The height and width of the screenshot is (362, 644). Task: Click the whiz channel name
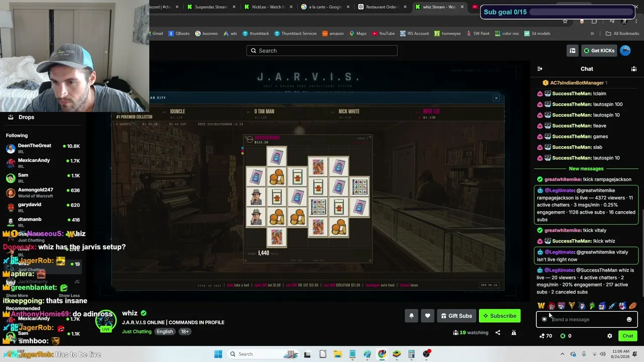(x=129, y=313)
